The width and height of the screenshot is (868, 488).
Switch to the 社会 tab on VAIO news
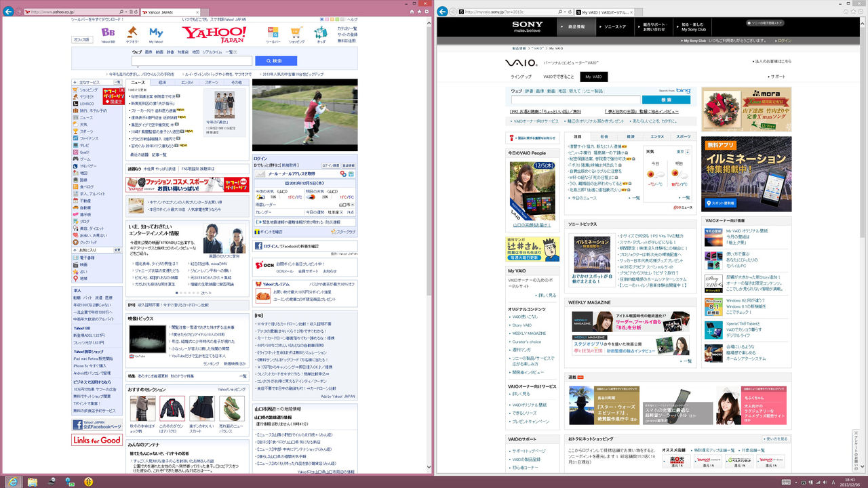click(x=604, y=136)
